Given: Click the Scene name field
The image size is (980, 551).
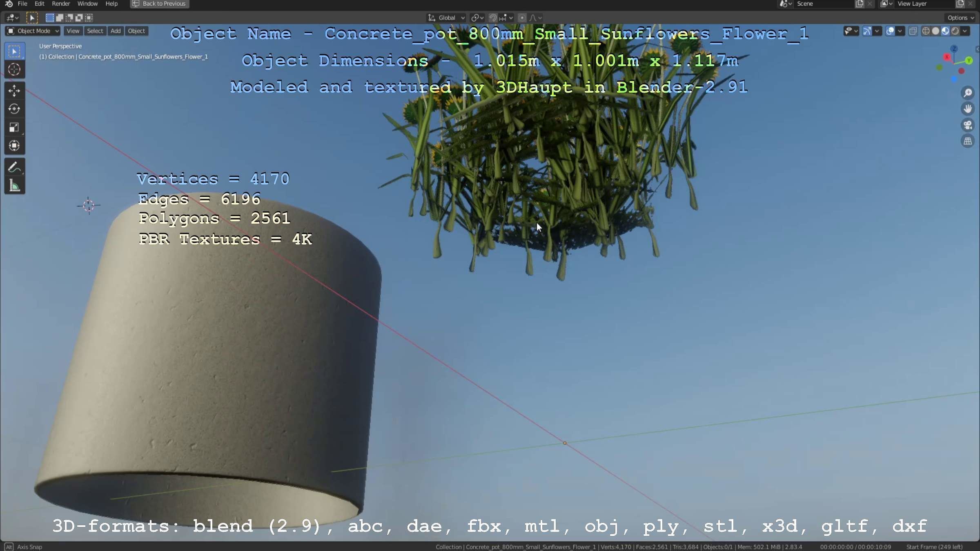Looking at the screenshot, I should pyautogui.click(x=824, y=4).
